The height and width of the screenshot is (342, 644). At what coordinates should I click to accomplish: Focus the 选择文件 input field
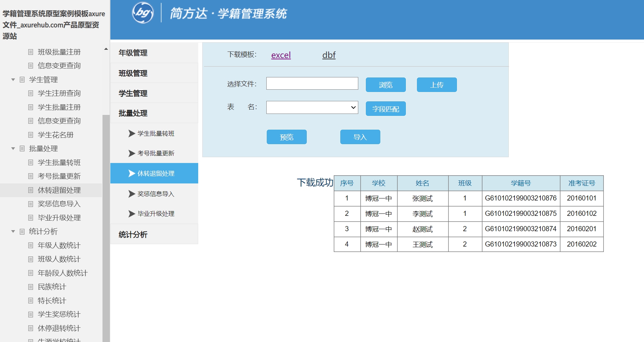[x=312, y=83]
